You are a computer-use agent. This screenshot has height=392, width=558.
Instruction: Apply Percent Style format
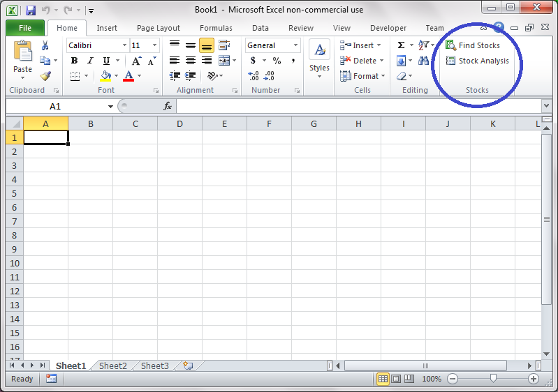point(277,61)
